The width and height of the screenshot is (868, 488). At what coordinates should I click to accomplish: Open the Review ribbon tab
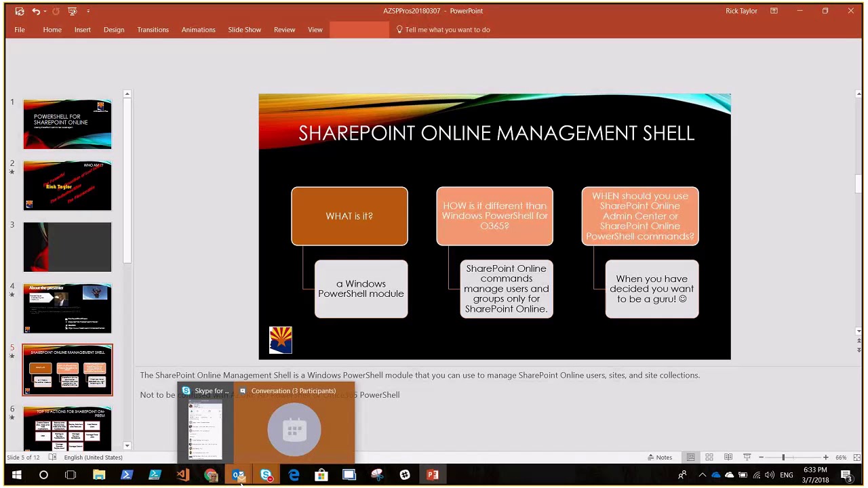(284, 30)
